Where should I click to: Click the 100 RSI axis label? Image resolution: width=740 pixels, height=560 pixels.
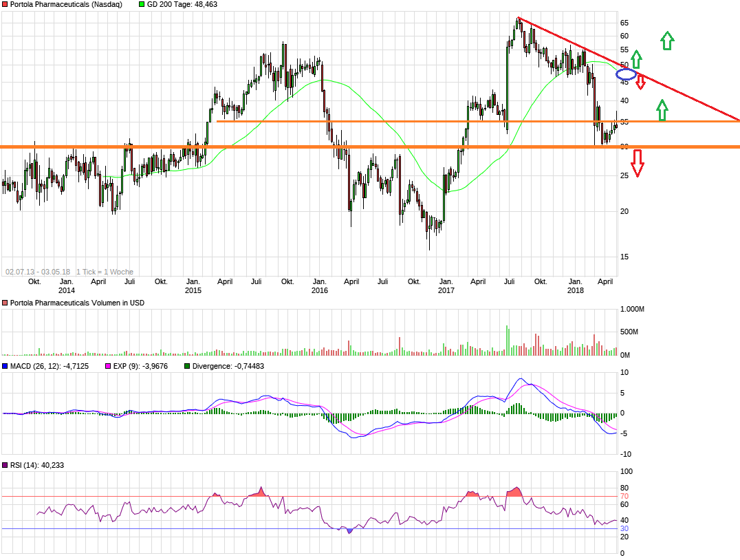click(627, 471)
